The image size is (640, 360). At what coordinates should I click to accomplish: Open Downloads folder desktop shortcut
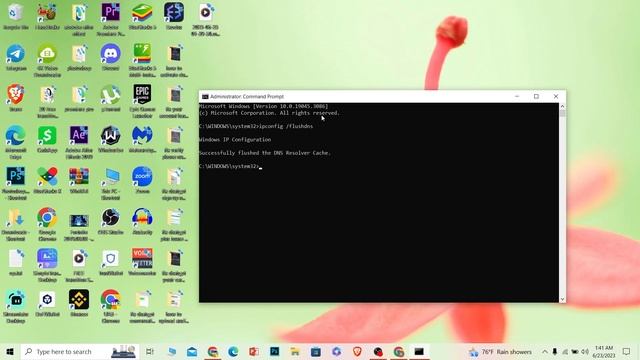(x=16, y=224)
